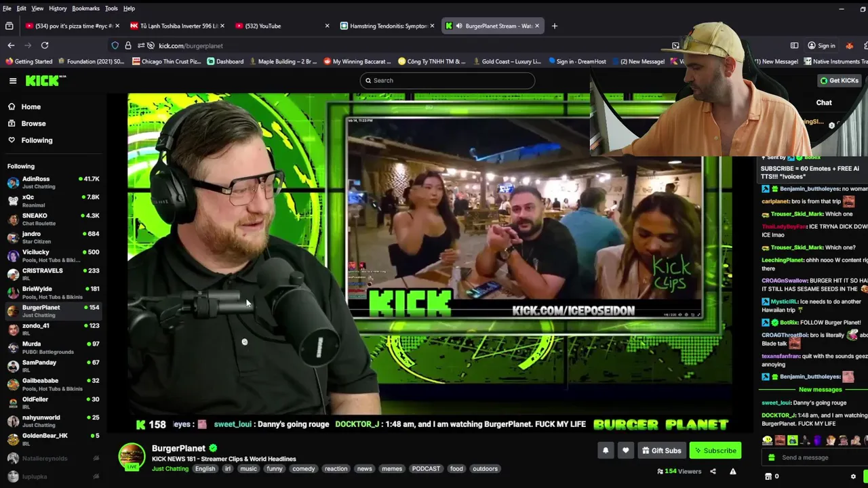The width and height of the screenshot is (868, 488).
Task: Close the BurgerPlanet Stream tab
Action: [x=537, y=26]
